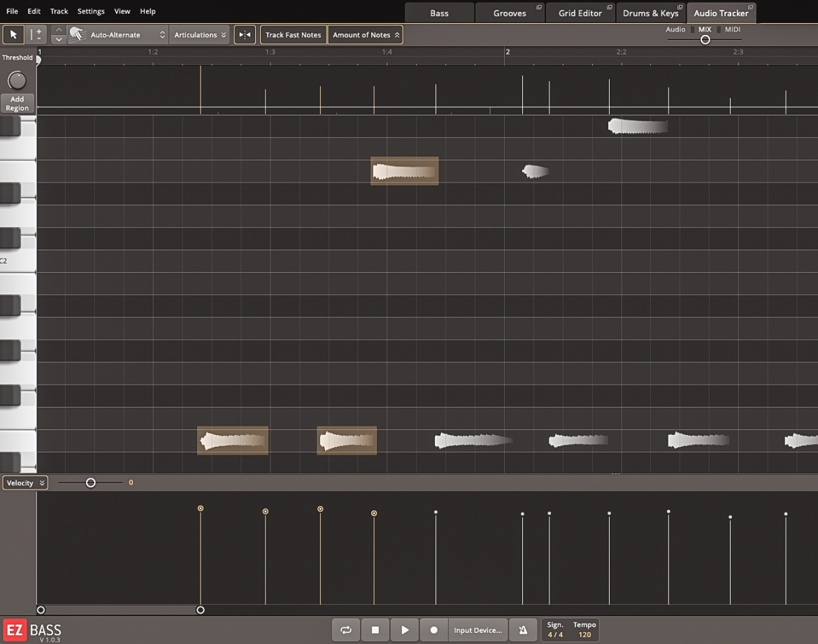Pop out the Drums & Keys window
Viewport: 818px width, 644px height.
680,7
